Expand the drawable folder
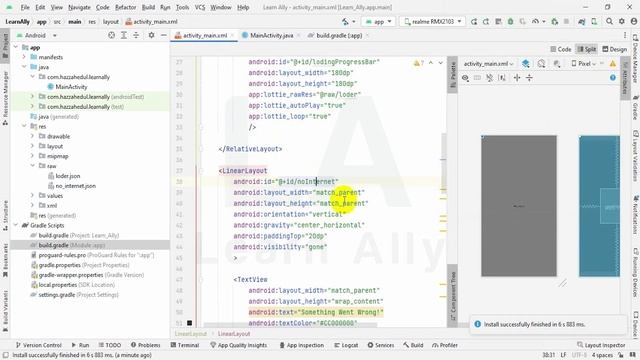The height and width of the screenshot is (360, 640). 33,136
